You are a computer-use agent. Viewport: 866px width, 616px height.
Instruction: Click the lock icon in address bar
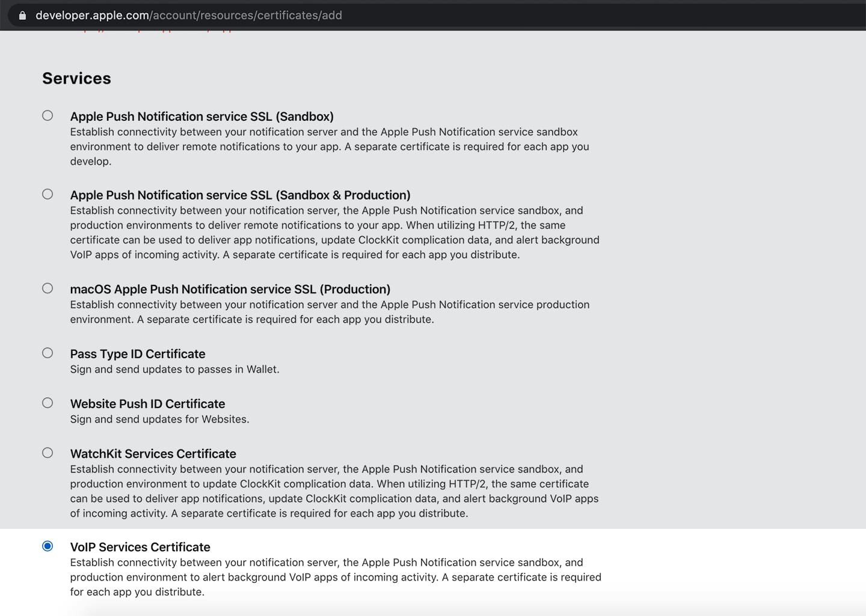click(22, 16)
